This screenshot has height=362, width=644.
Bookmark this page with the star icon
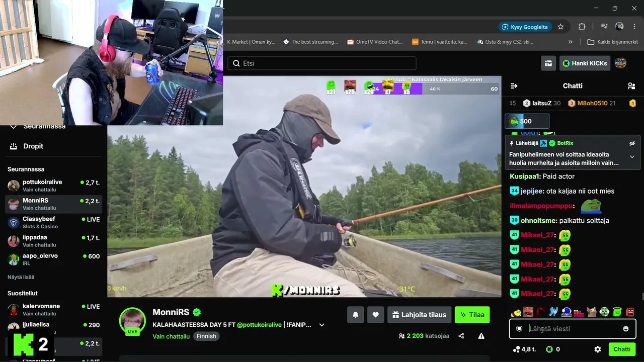tap(560, 27)
